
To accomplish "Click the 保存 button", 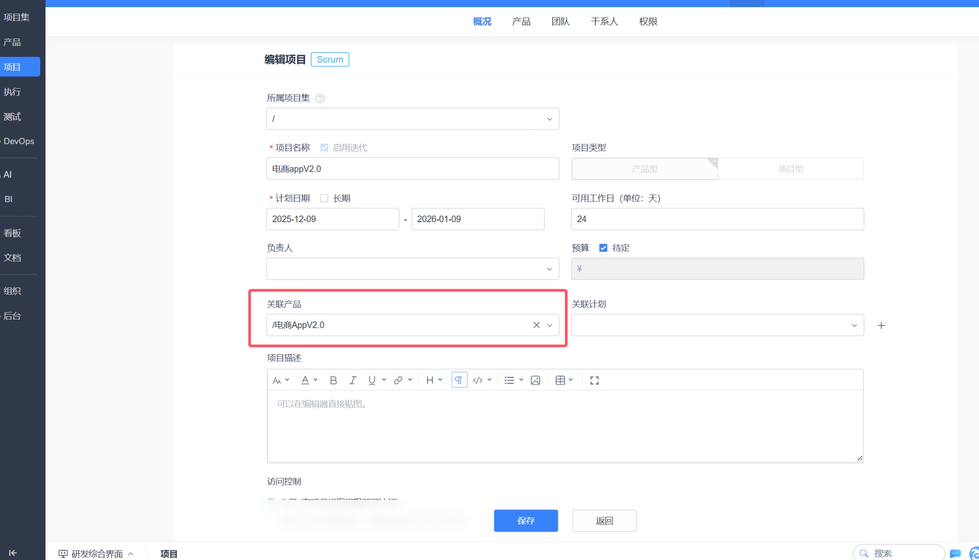I will (526, 521).
